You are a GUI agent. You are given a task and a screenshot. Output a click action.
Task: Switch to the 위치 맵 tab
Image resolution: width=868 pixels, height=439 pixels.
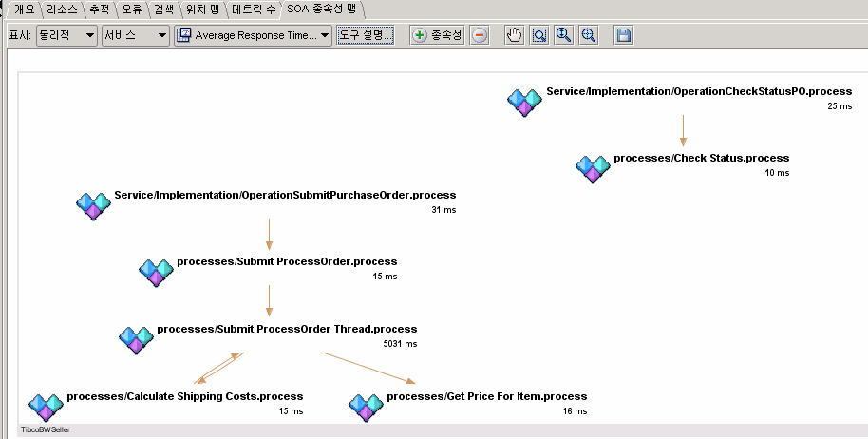(x=202, y=10)
